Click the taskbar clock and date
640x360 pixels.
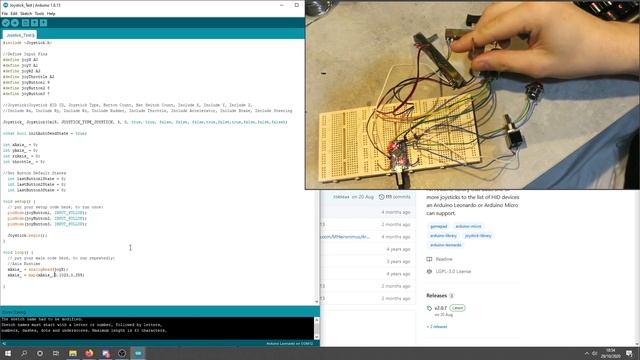click(610, 353)
